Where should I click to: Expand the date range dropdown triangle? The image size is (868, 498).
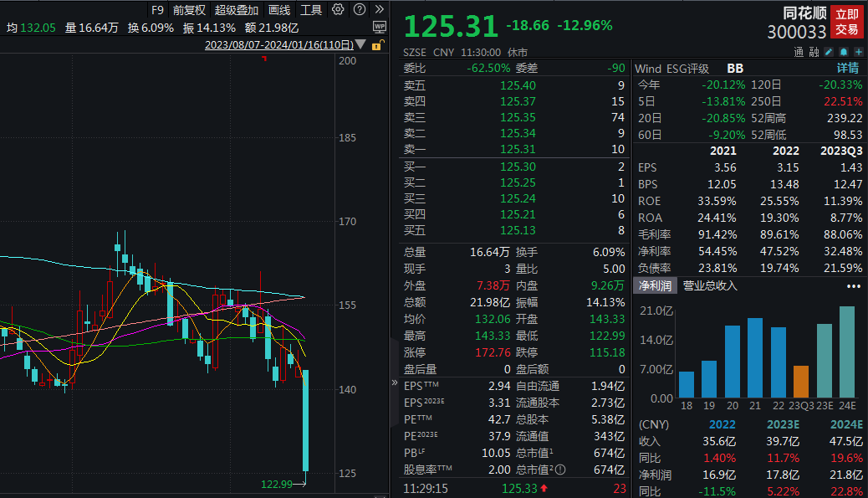(x=360, y=44)
